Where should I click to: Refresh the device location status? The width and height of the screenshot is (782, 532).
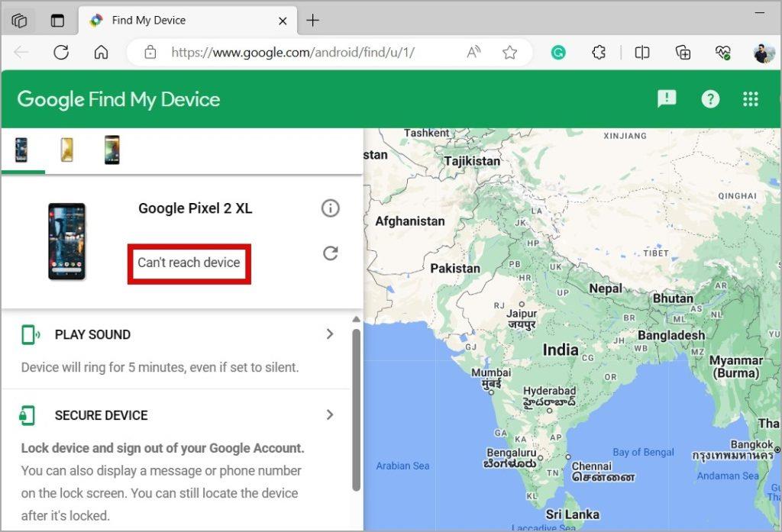tap(330, 253)
